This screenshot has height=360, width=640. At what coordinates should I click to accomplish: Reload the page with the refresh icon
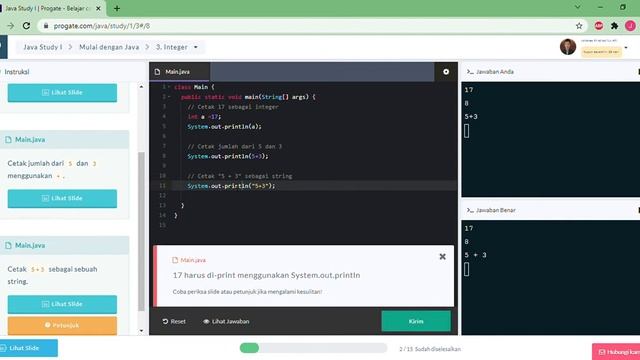click(27, 26)
